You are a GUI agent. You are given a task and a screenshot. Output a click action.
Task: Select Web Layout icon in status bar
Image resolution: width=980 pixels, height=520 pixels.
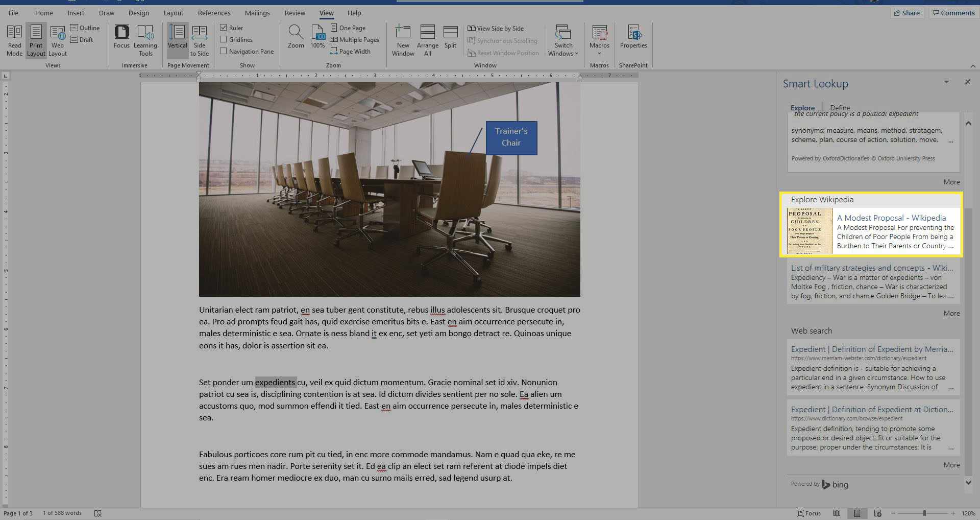[x=877, y=513]
